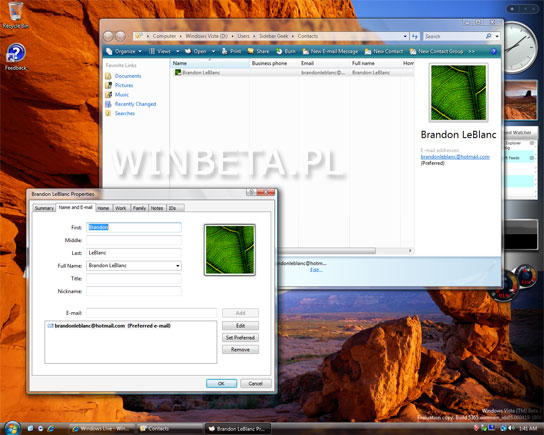This screenshot has width=544, height=435.
Task: Sort by Business phone column header
Action: (x=274, y=63)
